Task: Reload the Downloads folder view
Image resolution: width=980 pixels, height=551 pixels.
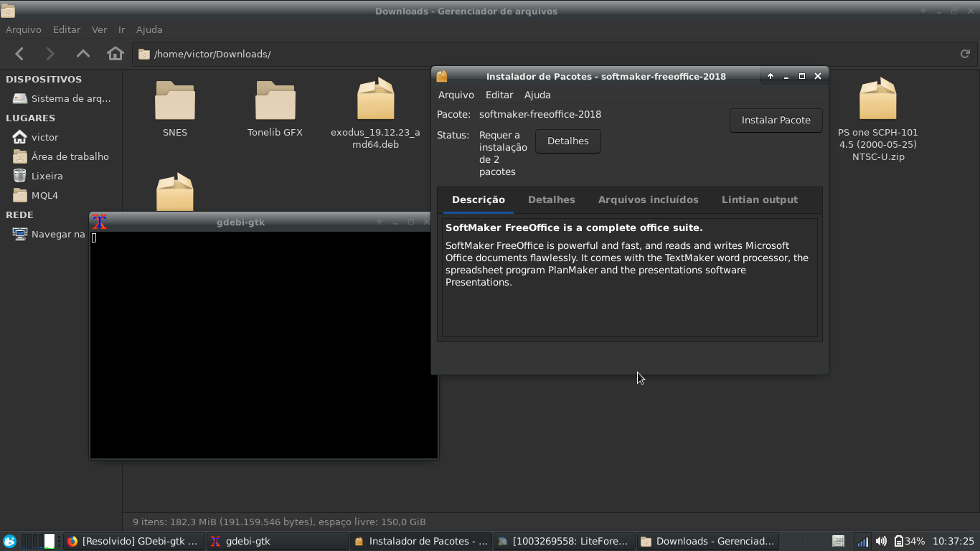Action: (965, 54)
